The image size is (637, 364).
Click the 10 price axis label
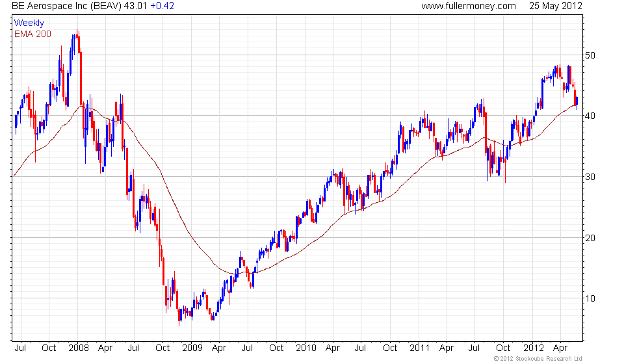pyautogui.click(x=590, y=298)
